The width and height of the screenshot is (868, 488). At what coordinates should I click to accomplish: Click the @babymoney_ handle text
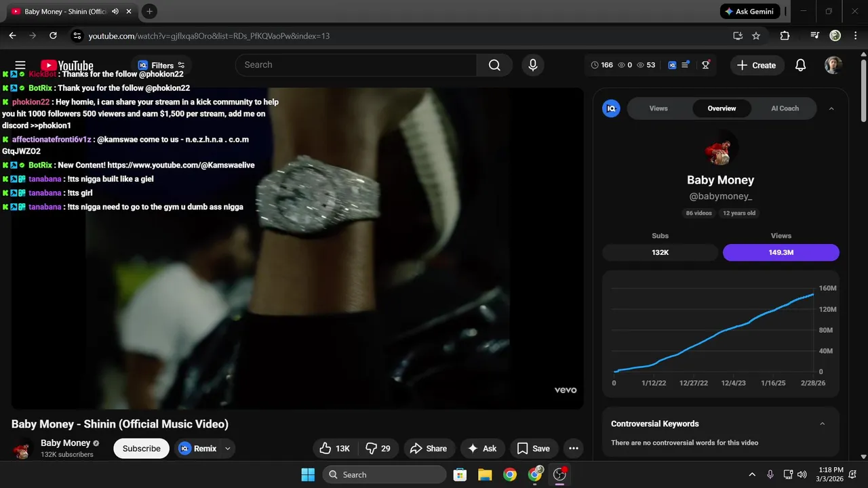pyautogui.click(x=720, y=196)
